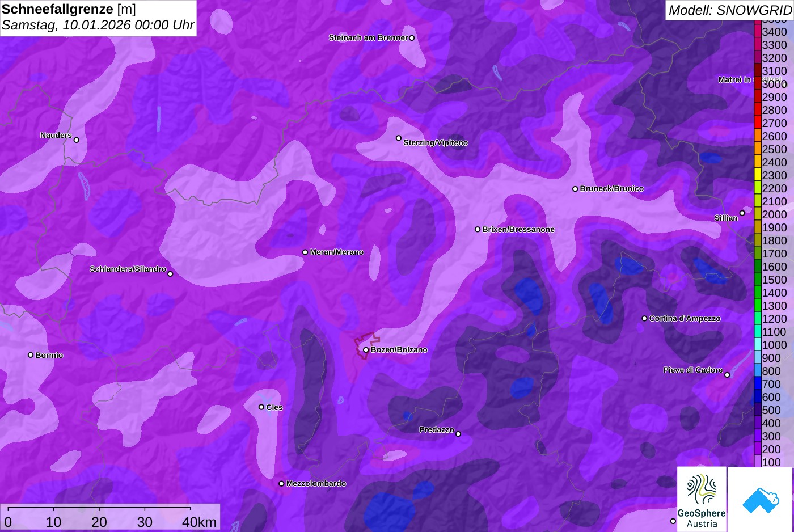Click the 'Predazzo' label text

click(x=437, y=430)
